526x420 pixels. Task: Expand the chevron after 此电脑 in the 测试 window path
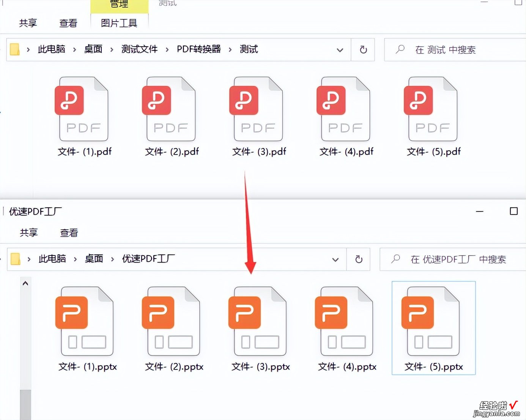click(x=74, y=49)
